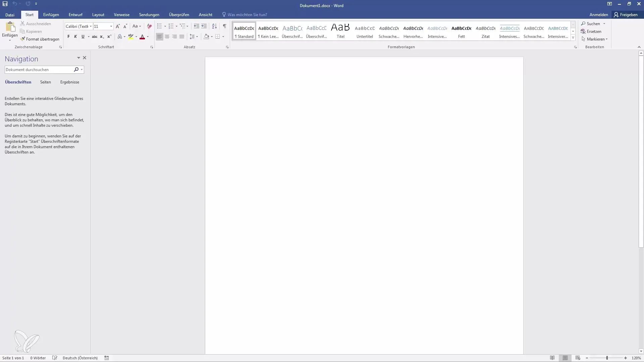The height and width of the screenshot is (362, 644).
Task: Toggle italic formatting K button
Action: click(x=75, y=37)
